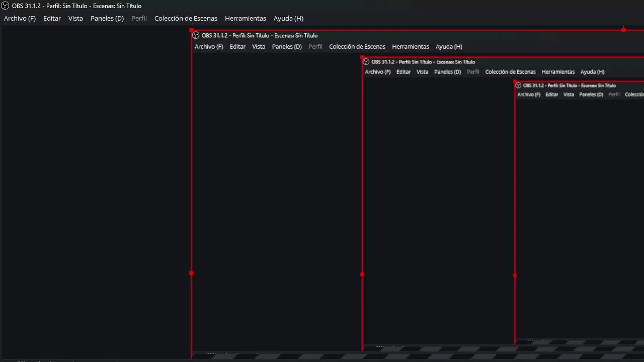Click Ayuda (H) in the largest nested preview
The width and height of the screenshot is (644, 362).
click(x=449, y=46)
